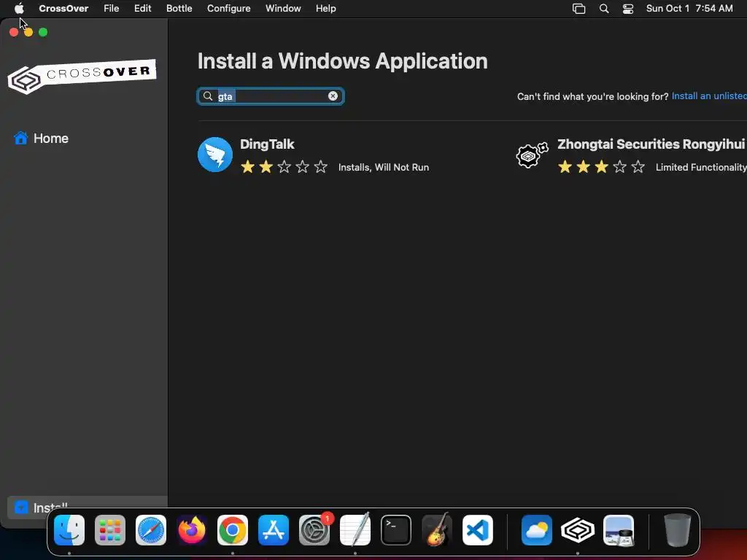Open System Settings from the Dock
747x560 pixels.
314,530
